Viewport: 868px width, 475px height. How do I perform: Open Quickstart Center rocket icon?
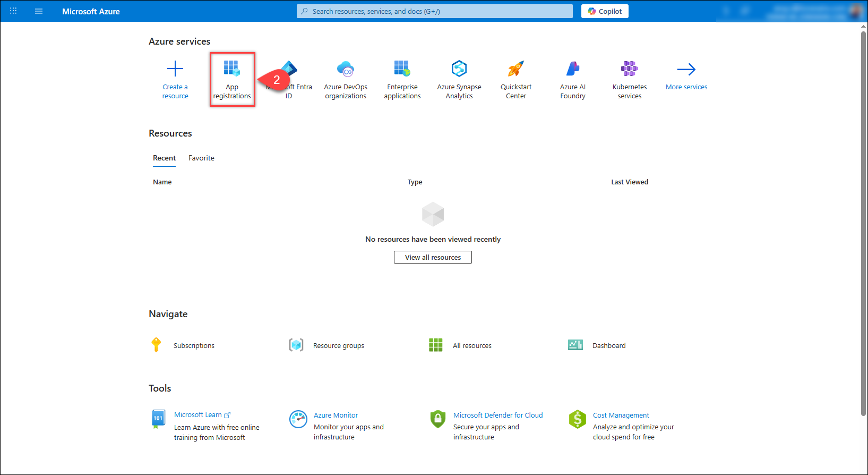point(515,69)
